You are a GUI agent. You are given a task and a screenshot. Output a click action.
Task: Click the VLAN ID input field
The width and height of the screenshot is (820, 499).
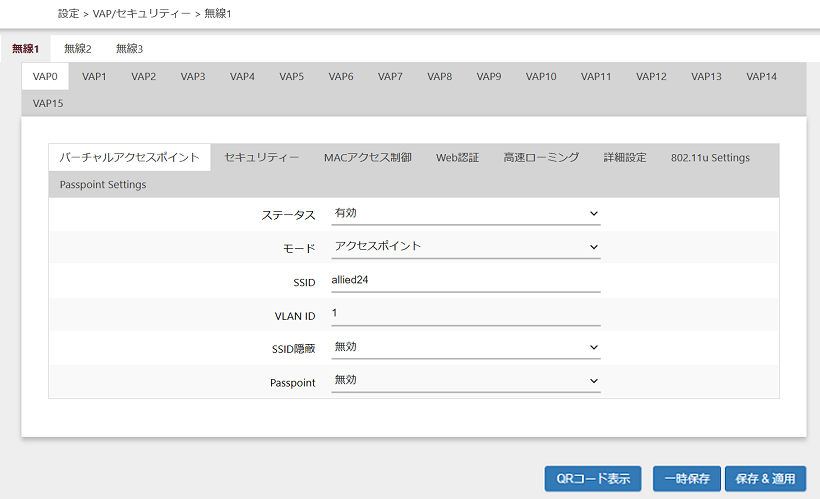(x=465, y=314)
